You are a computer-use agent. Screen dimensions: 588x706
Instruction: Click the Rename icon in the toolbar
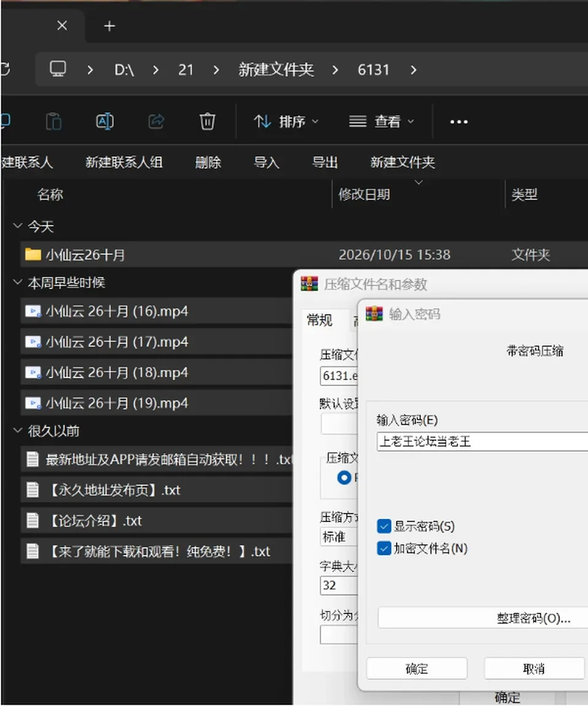[x=105, y=121]
